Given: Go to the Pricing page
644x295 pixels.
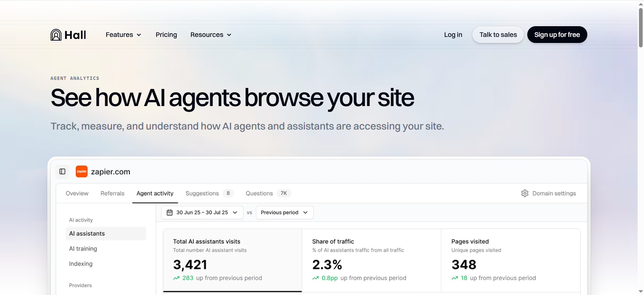Looking at the screenshot, I should [x=166, y=35].
